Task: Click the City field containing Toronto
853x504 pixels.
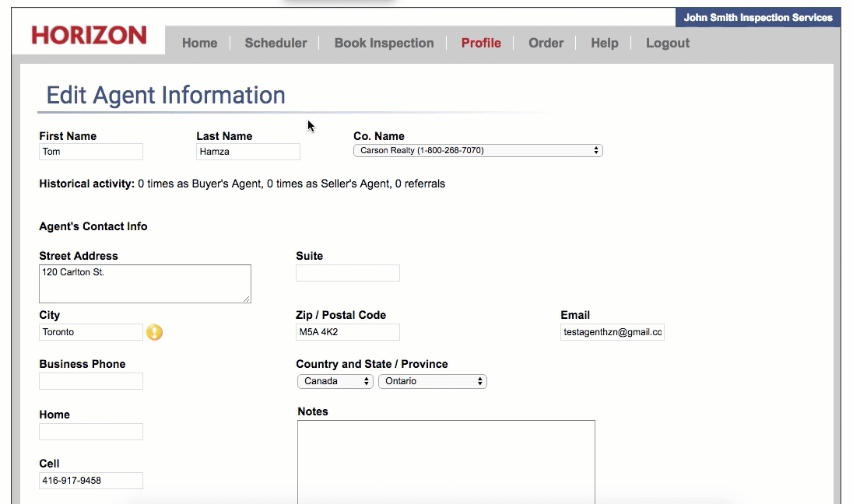Action: point(91,332)
